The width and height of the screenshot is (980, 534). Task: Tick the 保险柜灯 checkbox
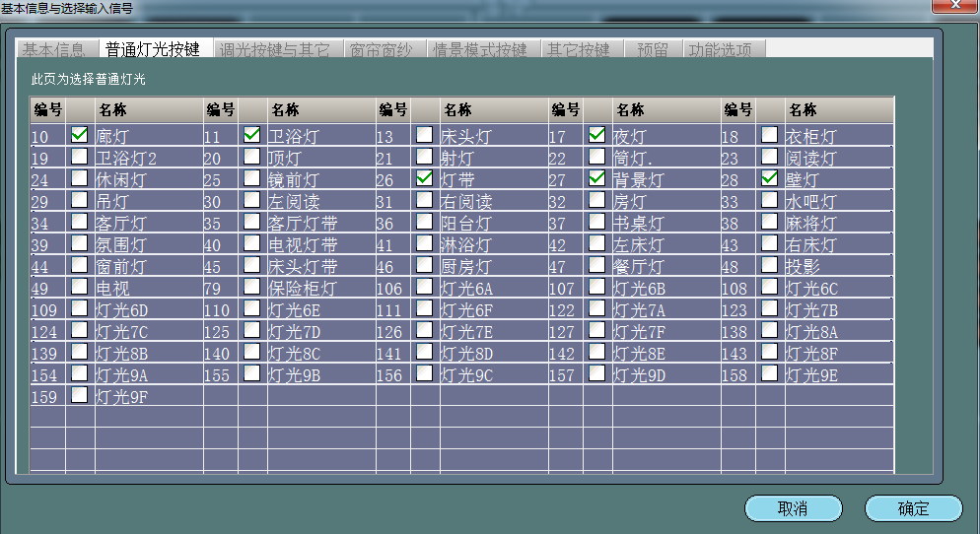point(252,287)
